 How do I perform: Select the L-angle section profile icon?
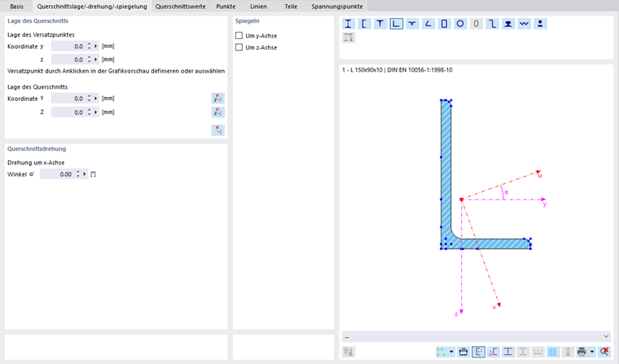pyautogui.click(x=397, y=24)
